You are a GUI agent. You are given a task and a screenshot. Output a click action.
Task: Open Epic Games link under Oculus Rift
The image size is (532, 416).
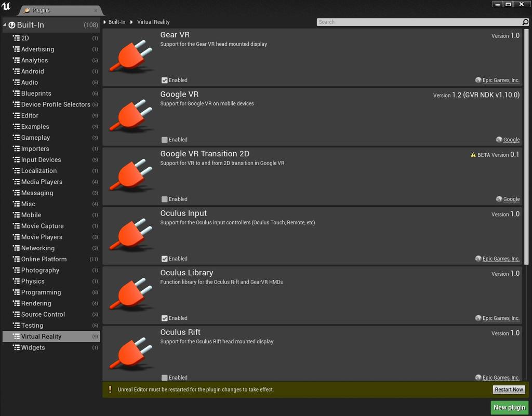click(x=501, y=378)
